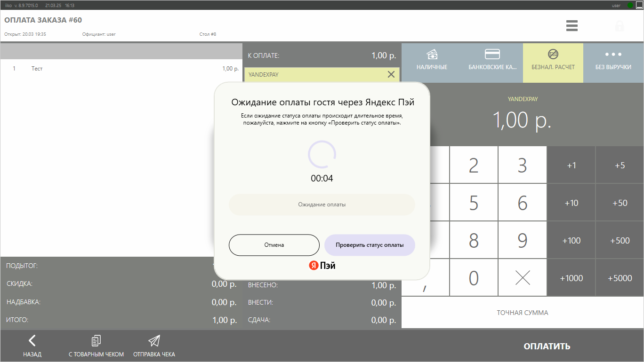Click the loading spinner in dialog
644x362 pixels.
tap(322, 154)
